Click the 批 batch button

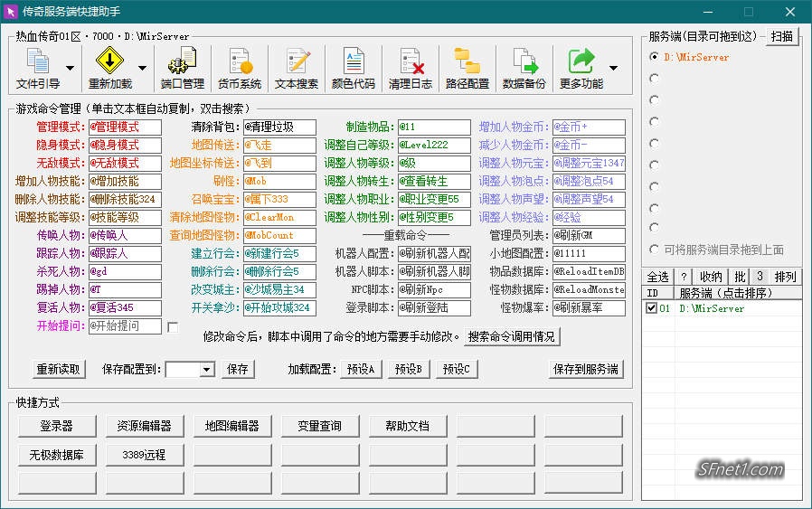tap(740, 277)
